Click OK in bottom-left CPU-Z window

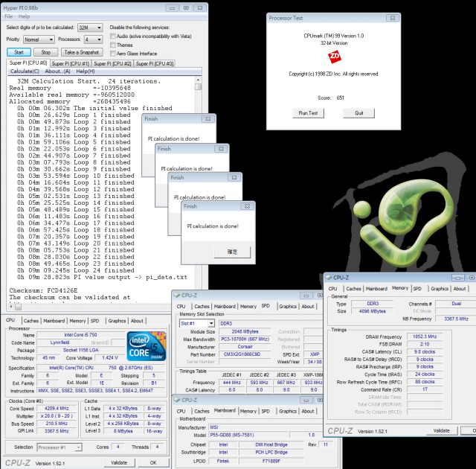pyautogui.click(x=153, y=462)
